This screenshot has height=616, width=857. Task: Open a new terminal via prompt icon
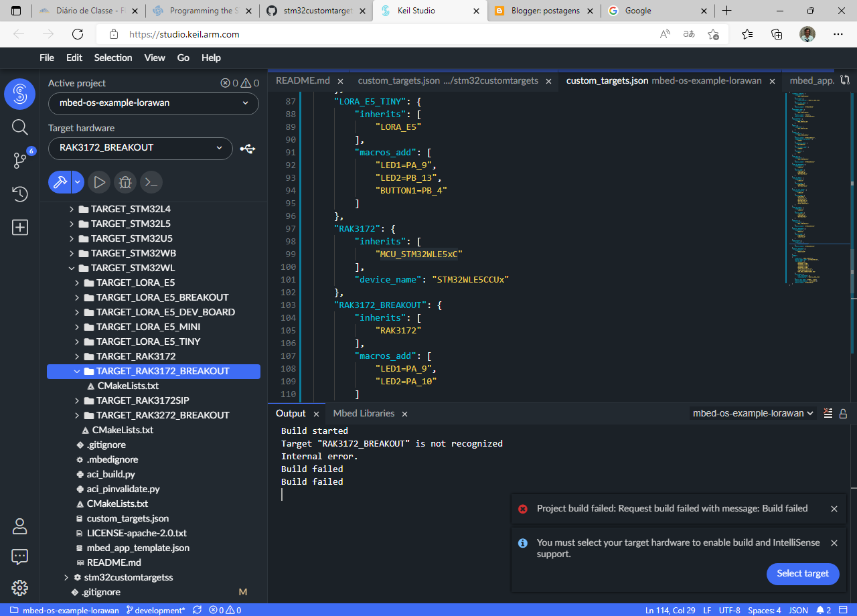pos(151,181)
